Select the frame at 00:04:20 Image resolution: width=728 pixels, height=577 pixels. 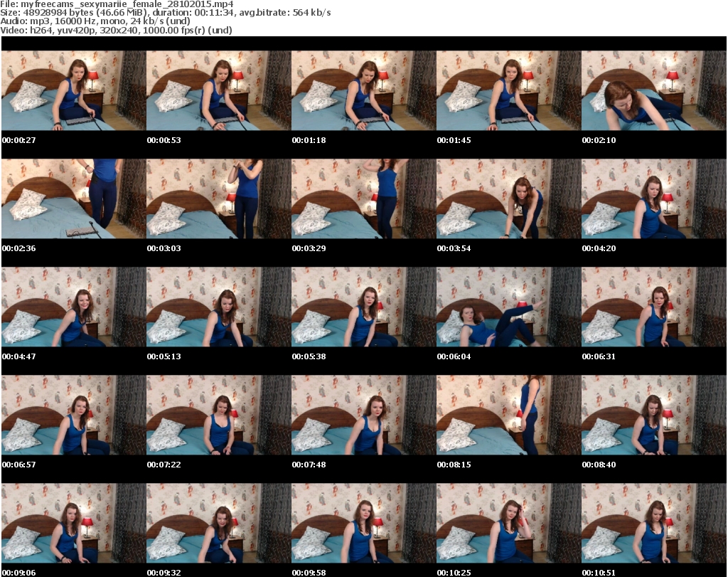654,198
